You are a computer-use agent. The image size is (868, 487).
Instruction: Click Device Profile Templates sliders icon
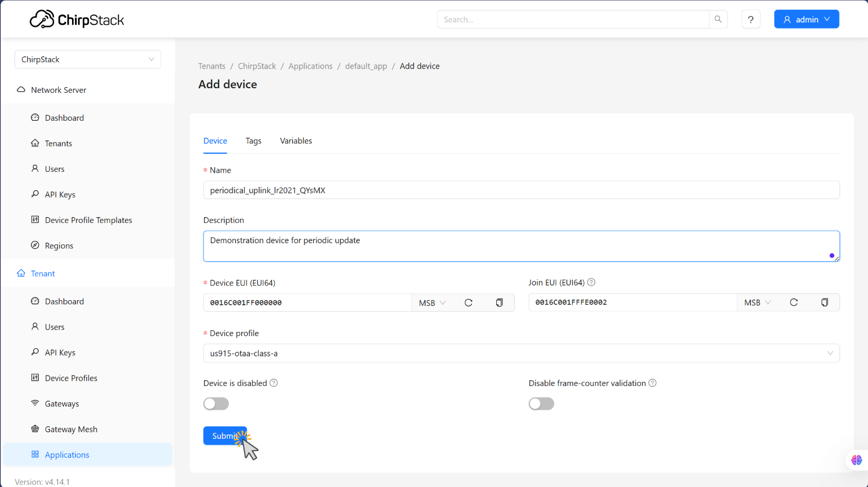(x=35, y=220)
